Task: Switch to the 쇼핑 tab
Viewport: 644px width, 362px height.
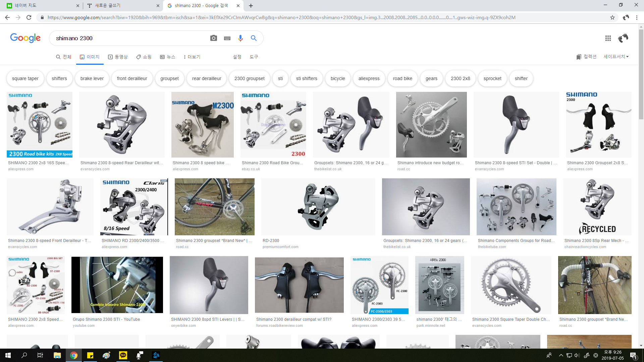Action: tap(144, 57)
